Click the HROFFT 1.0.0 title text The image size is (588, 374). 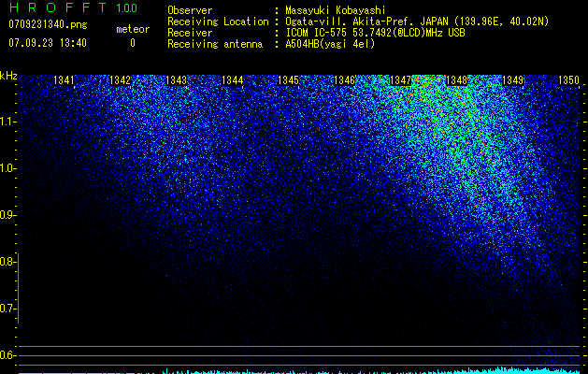coord(73,7)
